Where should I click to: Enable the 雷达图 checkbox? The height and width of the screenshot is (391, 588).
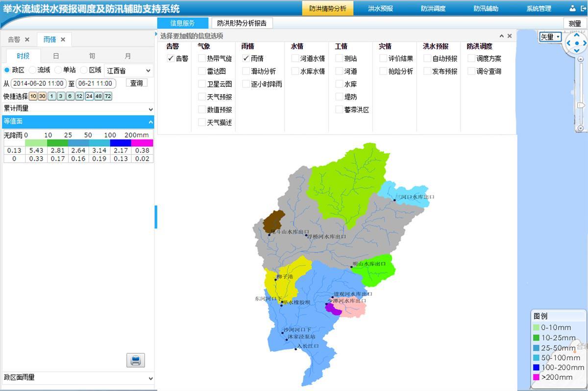click(202, 71)
